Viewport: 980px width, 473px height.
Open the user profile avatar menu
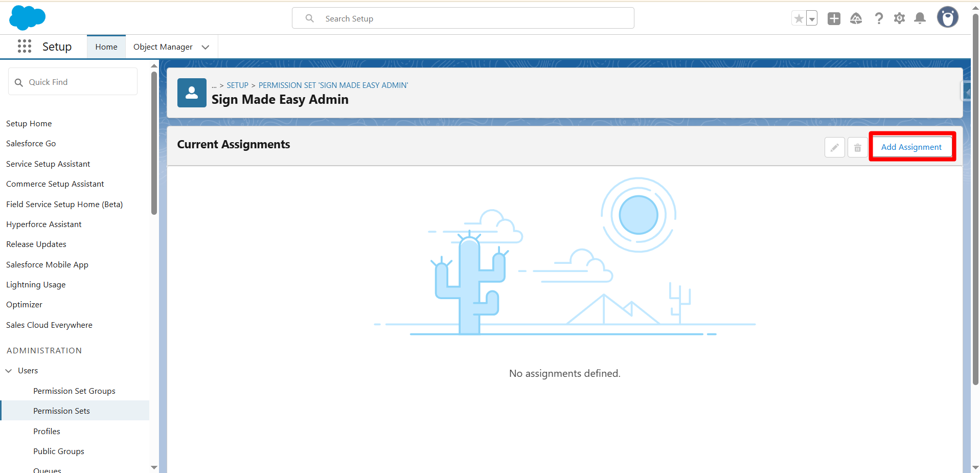coord(948,17)
